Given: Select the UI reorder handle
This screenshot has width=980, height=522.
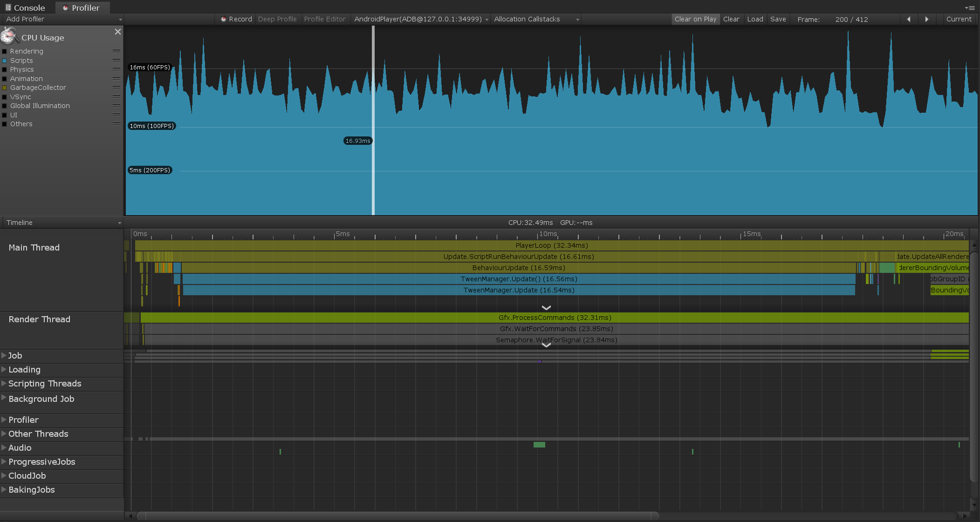Looking at the screenshot, I should click(117, 115).
